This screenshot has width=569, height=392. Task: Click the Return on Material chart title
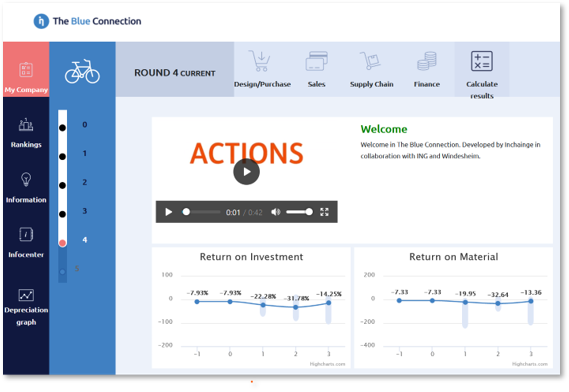(454, 257)
